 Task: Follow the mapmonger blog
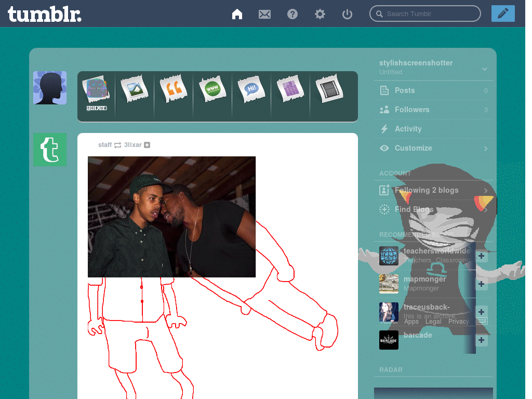[x=481, y=284]
